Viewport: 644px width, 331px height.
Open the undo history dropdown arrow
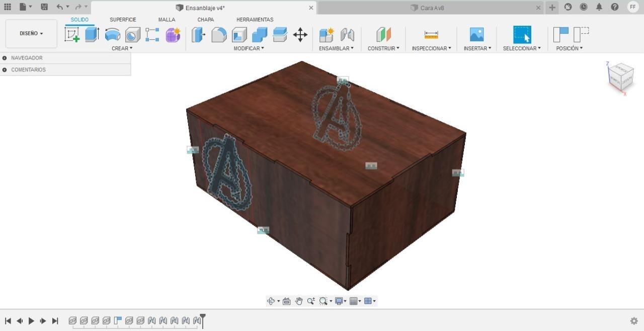[x=68, y=7]
